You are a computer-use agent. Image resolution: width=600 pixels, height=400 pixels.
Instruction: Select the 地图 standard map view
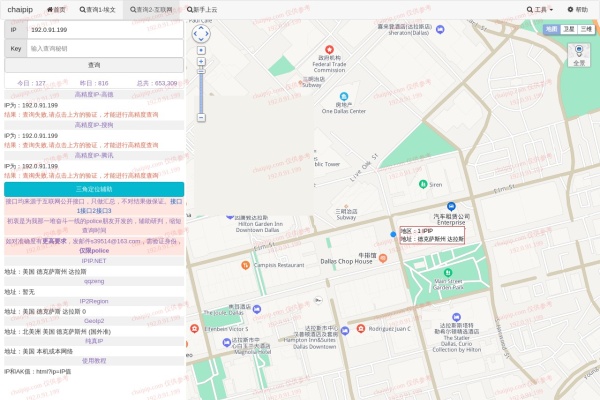click(x=551, y=30)
